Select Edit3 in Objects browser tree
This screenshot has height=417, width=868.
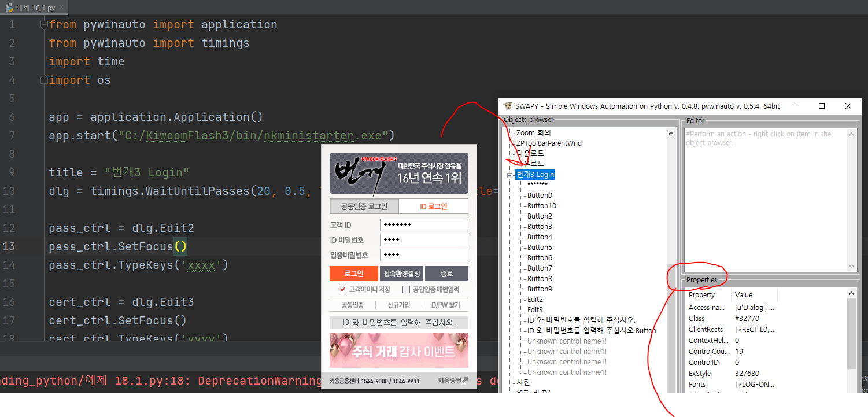point(535,310)
